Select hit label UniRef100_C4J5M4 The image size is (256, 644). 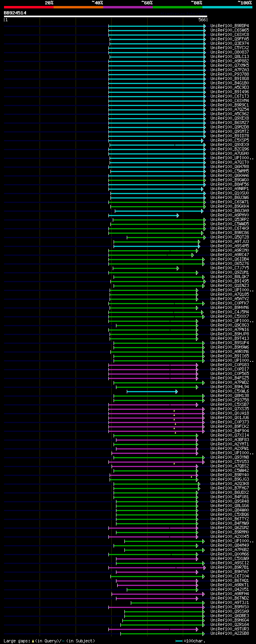tap(230, 312)
